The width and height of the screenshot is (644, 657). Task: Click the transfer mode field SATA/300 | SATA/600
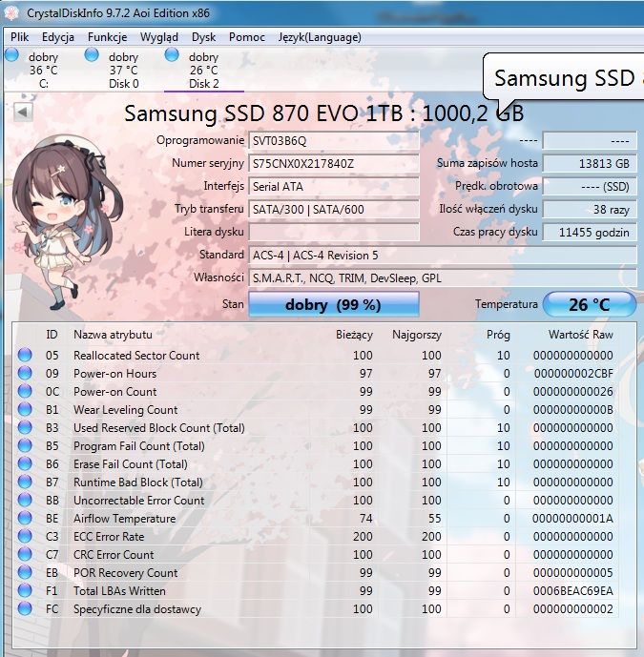tap(334, 209)
